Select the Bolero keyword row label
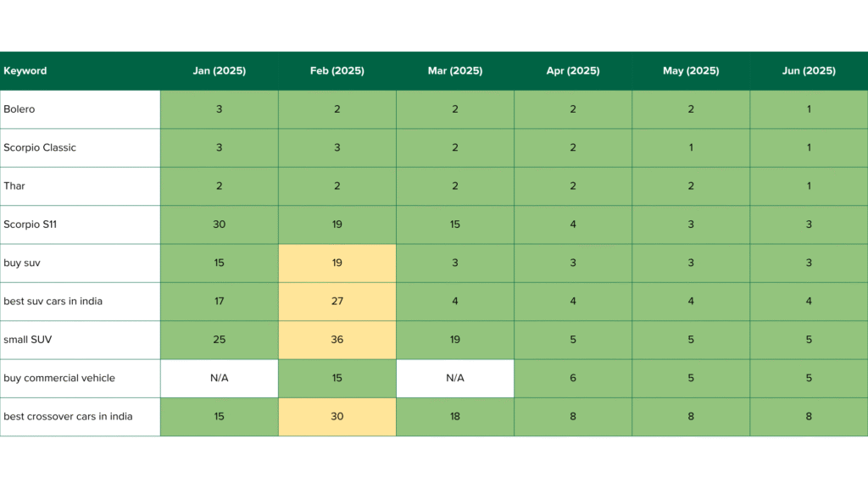Image resolution: width=868 pixels, height=488 pixels. tap(19, 109)
